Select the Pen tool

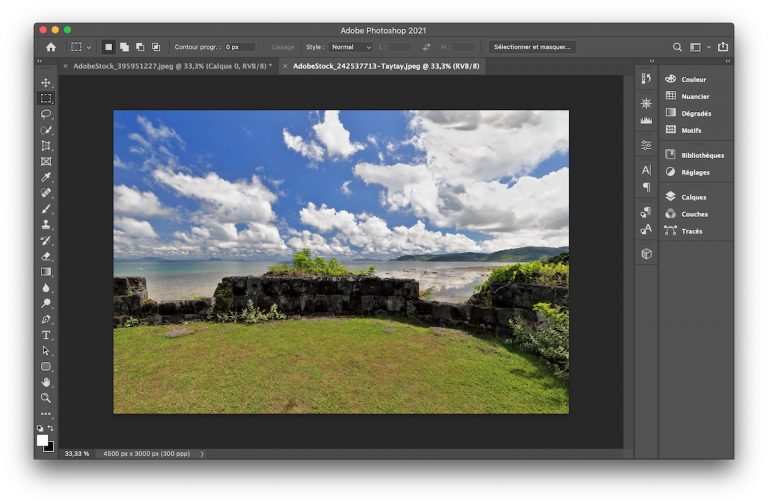(x=46, y=319)
